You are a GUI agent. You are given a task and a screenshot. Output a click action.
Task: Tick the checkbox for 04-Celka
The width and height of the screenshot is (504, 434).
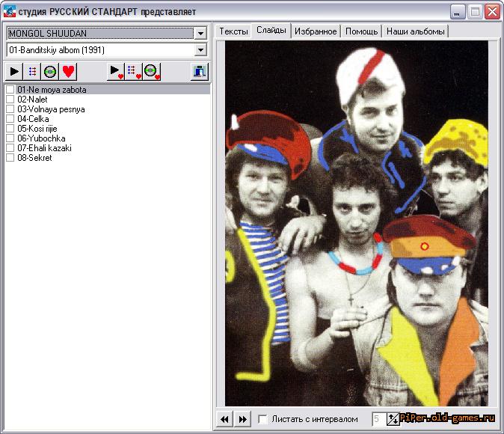[x=10, y=119]
